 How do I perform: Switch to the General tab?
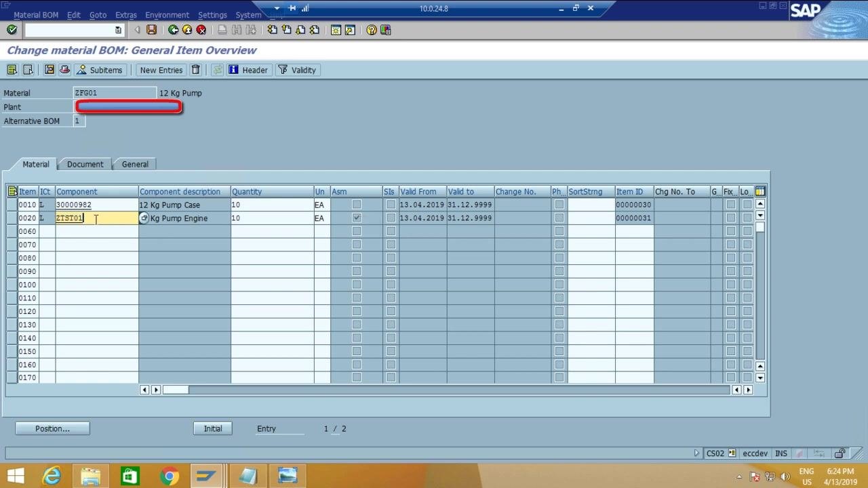point(135,164)
